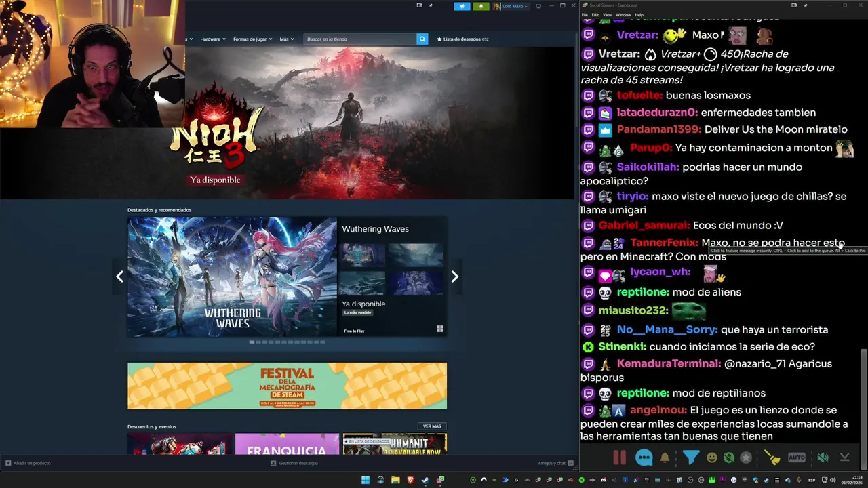Click the system volume speaker tray icon
Screen dimensions: 868x488
tap(833, 480)
